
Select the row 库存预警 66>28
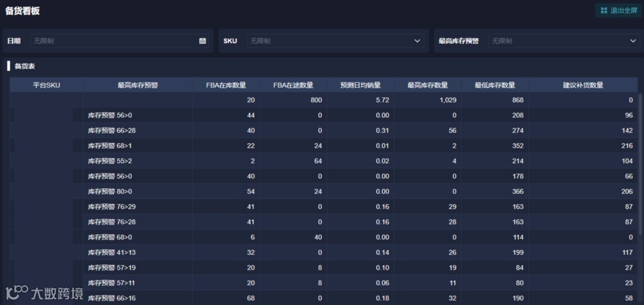[x=324, y=130]
